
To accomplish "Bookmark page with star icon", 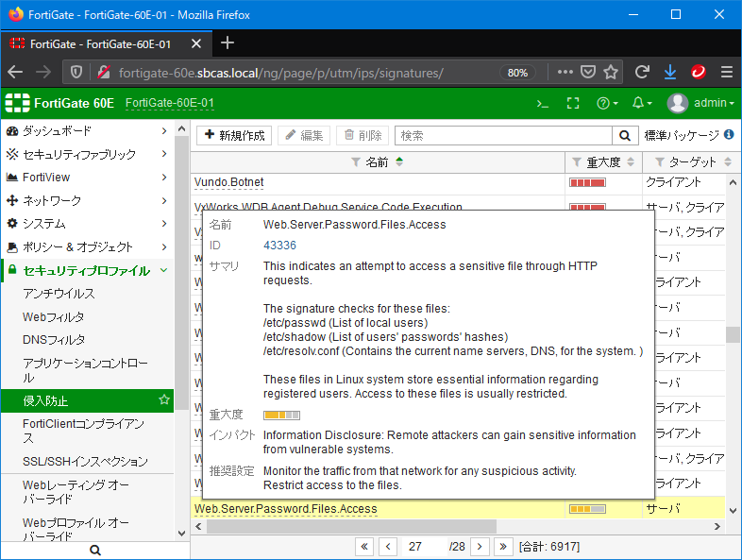I will click(x=611, y=73).
